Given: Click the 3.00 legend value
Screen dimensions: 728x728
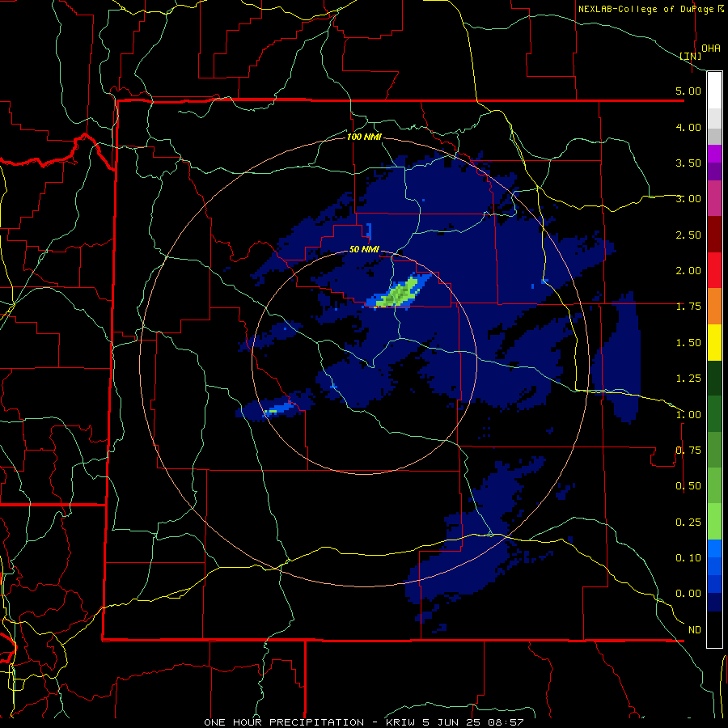Looking at the screenshot, I should [688, 199].
